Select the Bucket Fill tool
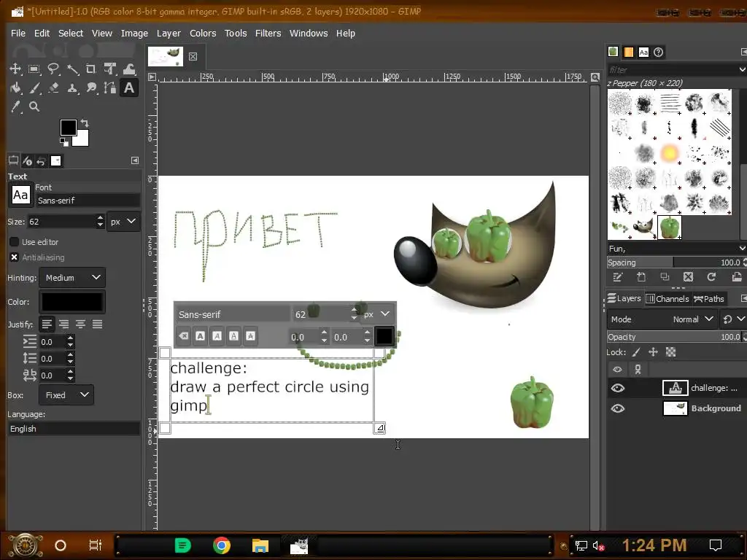The width and height of the screenshot is (747, 560). click(x=15, y=88)
